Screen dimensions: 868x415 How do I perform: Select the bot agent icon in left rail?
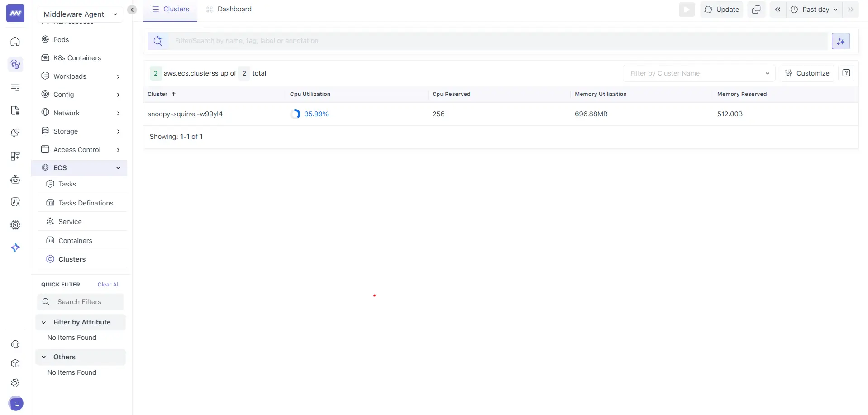[x=15, y=179]
